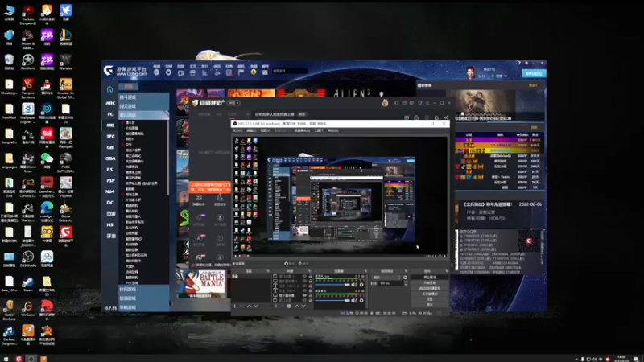The width and height of the screenshot is (644, 362).
Task: Toggle lock on first OBS source row
Action: pyautogui.click(x=311, y=276)
